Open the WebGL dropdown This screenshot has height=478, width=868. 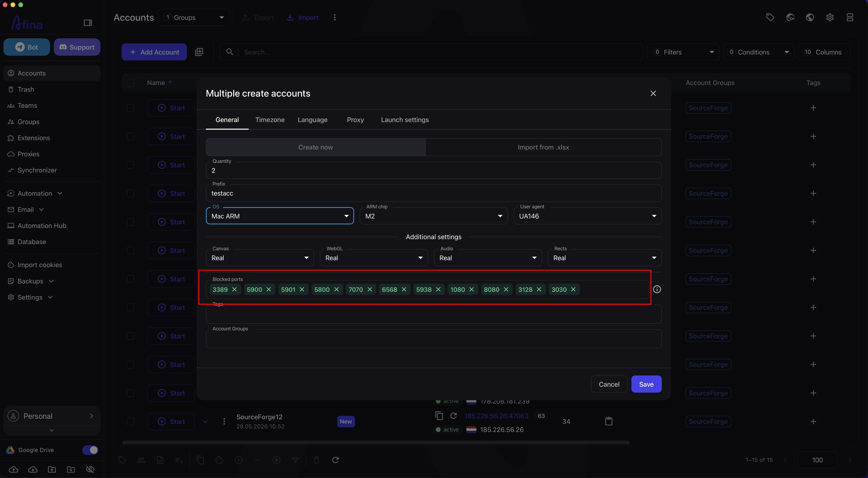374,258
